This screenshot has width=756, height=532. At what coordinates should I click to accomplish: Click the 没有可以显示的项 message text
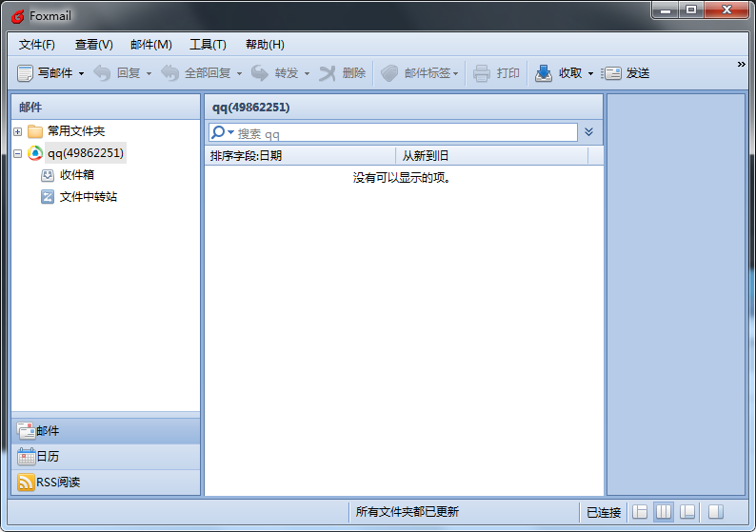pyautogui.click(x=402, y=178)
